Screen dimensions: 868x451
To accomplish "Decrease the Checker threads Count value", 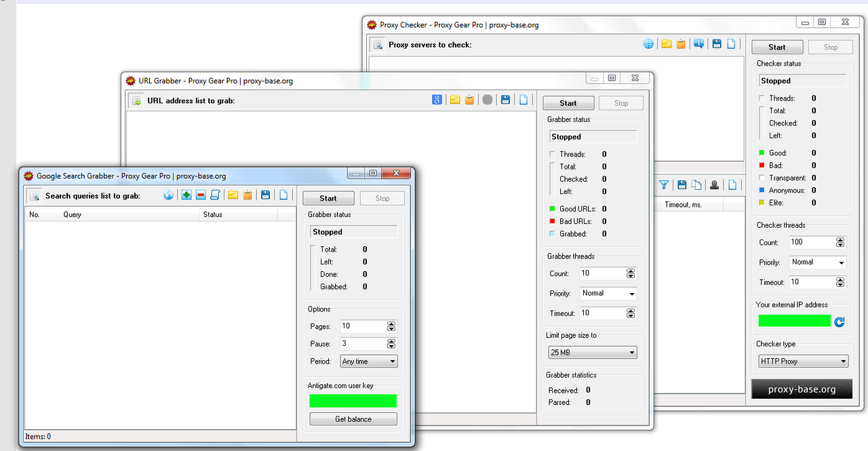I will (841, 245).
